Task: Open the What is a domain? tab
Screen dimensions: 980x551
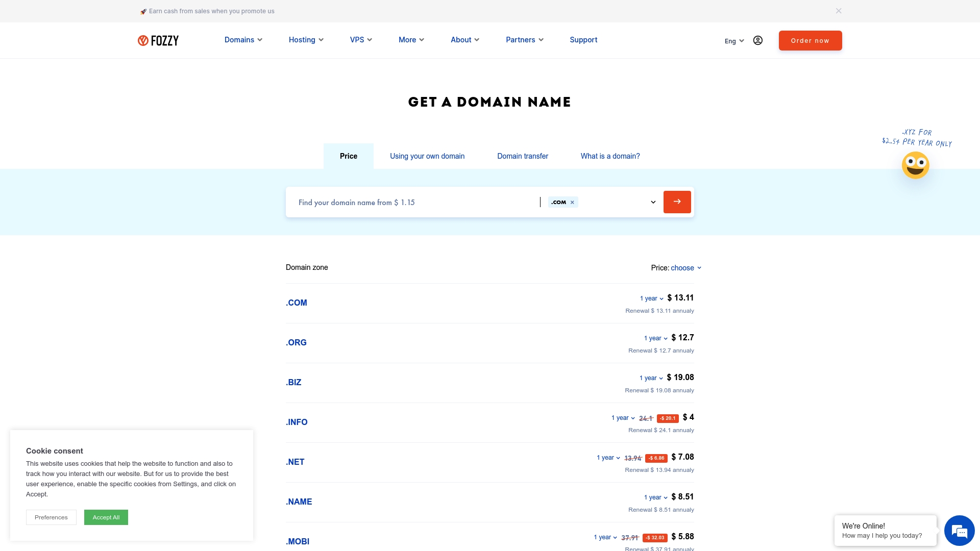Action: click(x=610, y=156)
